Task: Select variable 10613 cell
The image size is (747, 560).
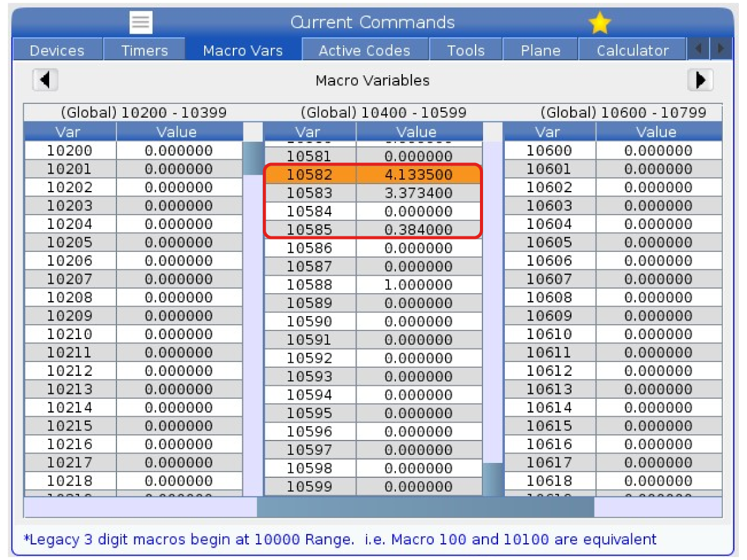Action: pos(550,390)
